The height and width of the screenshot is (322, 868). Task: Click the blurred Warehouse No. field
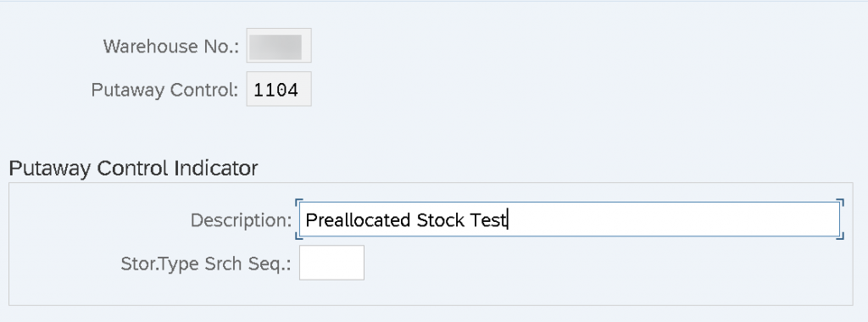tap(279, 46)
